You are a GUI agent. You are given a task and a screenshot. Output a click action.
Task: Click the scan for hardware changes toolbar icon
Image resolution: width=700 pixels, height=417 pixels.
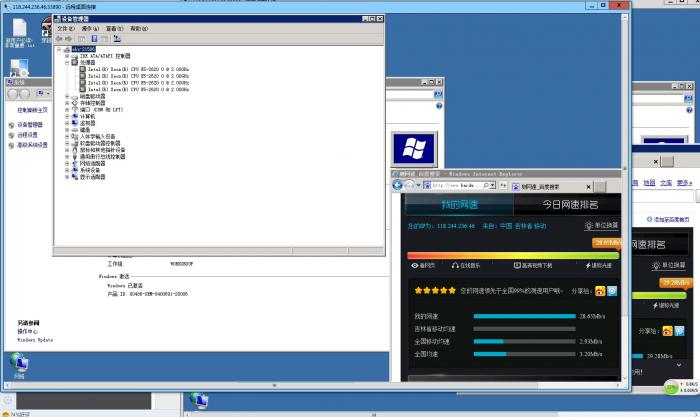click(117, 39)
